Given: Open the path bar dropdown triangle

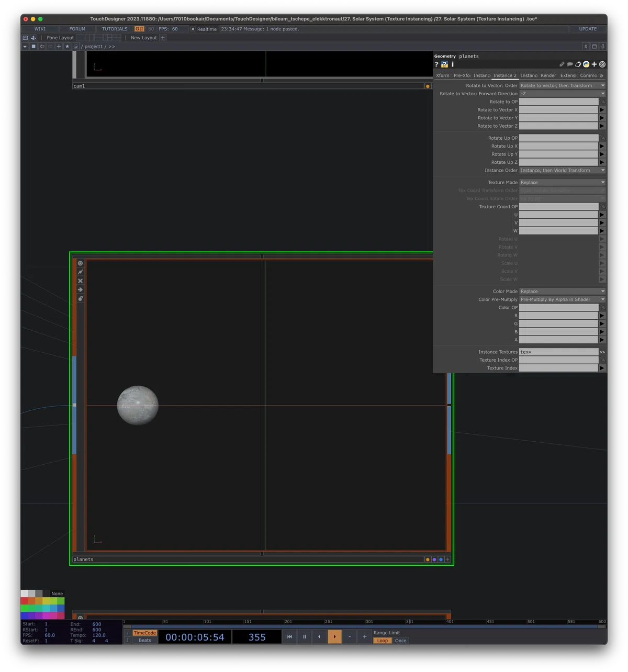Looking at the screenshot, I should [25, 47].
